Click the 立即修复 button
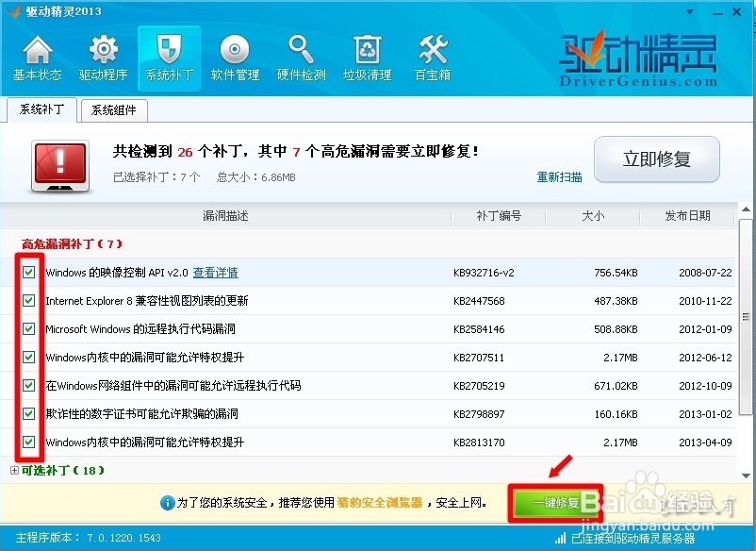756x551 pixels. pos(657,159)
